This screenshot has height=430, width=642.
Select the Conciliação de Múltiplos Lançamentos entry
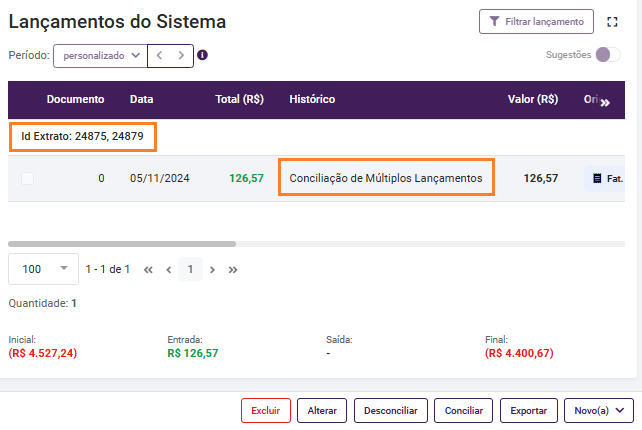385,179
